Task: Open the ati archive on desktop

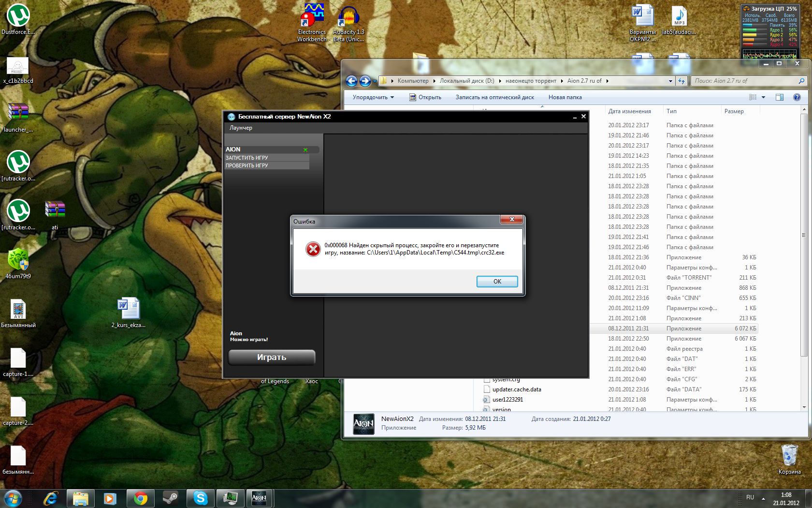Action: [55, 215]
